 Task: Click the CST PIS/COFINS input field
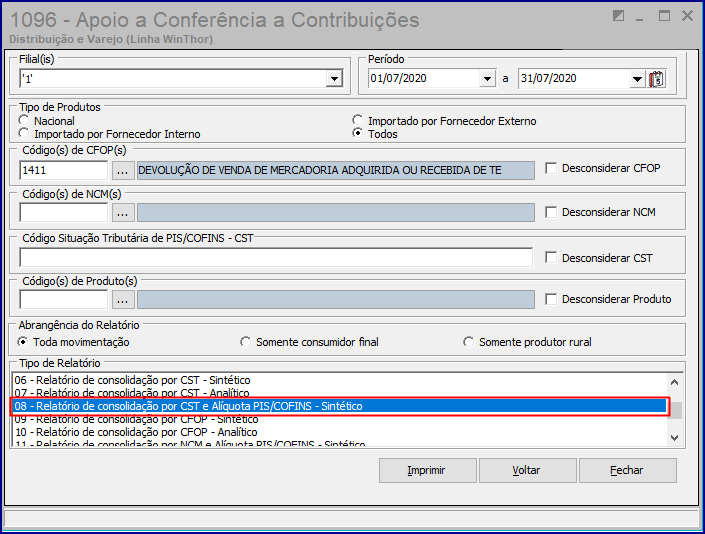click(276, 258)
